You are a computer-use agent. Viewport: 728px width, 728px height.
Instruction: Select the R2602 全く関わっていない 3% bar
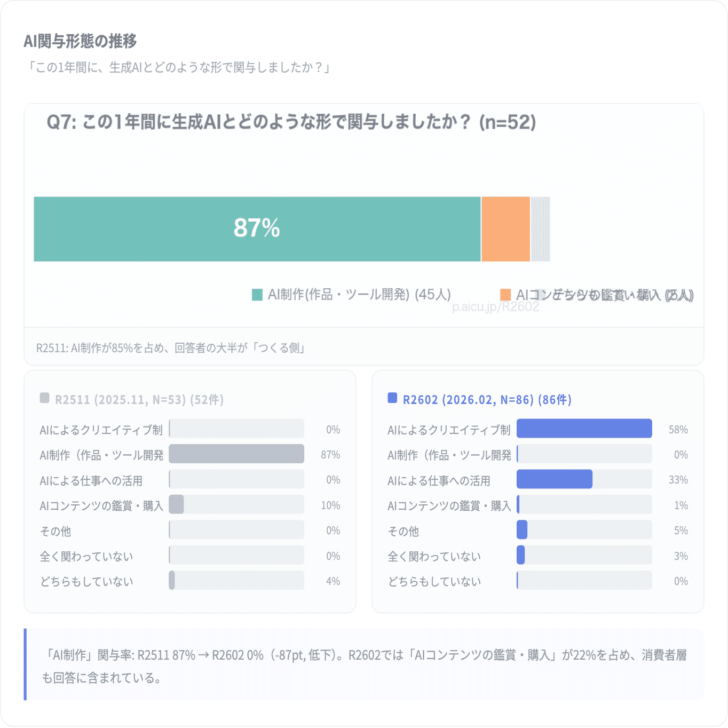(521, 555)
